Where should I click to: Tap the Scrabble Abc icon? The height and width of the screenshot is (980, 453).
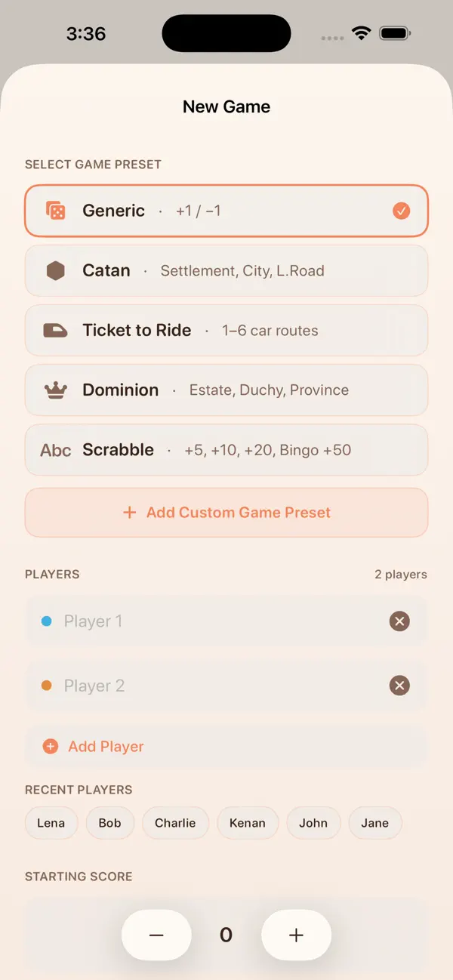(55, 450)
